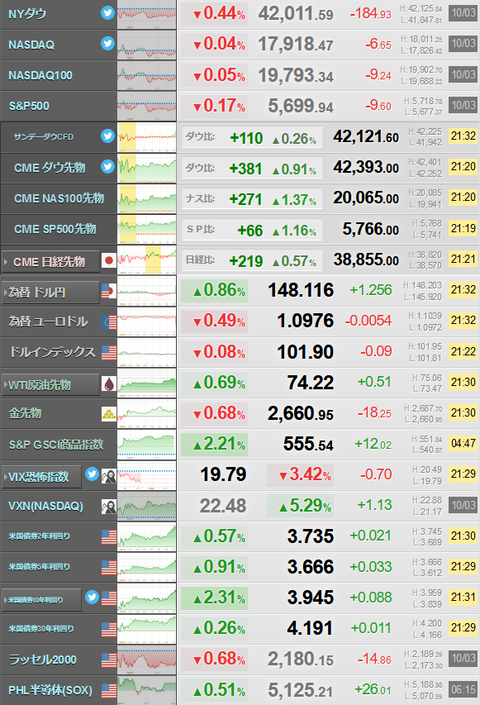Click the NYダウ price 42,011.59

296,14
